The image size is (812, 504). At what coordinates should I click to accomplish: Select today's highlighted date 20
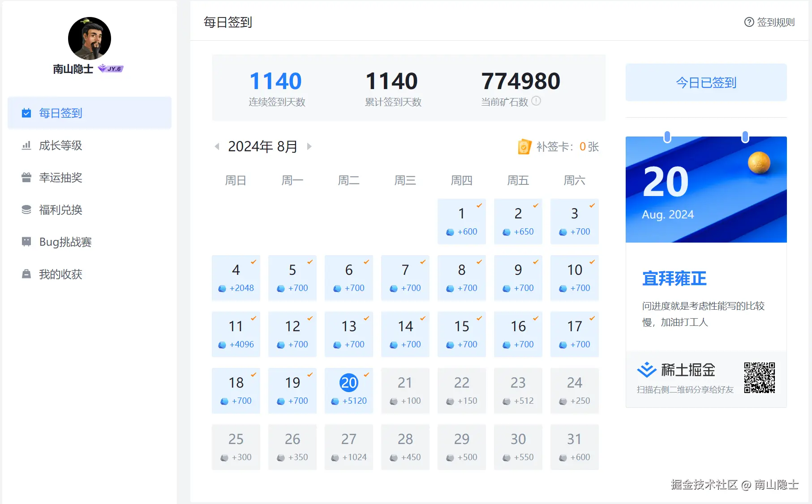[x=348, y=383]
